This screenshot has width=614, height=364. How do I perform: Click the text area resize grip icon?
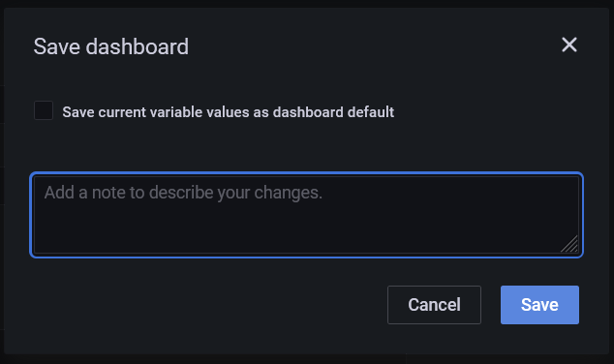coord(569,244)
